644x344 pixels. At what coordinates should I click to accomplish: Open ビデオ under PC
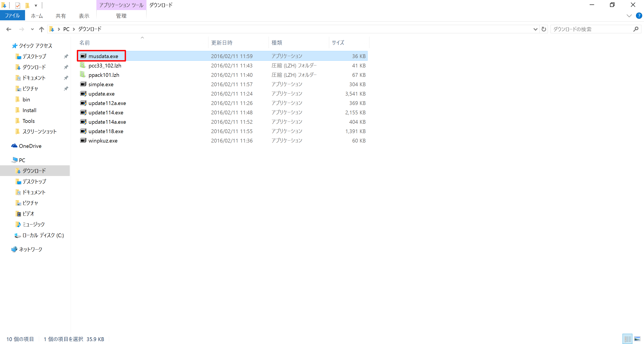click(28, 214)
